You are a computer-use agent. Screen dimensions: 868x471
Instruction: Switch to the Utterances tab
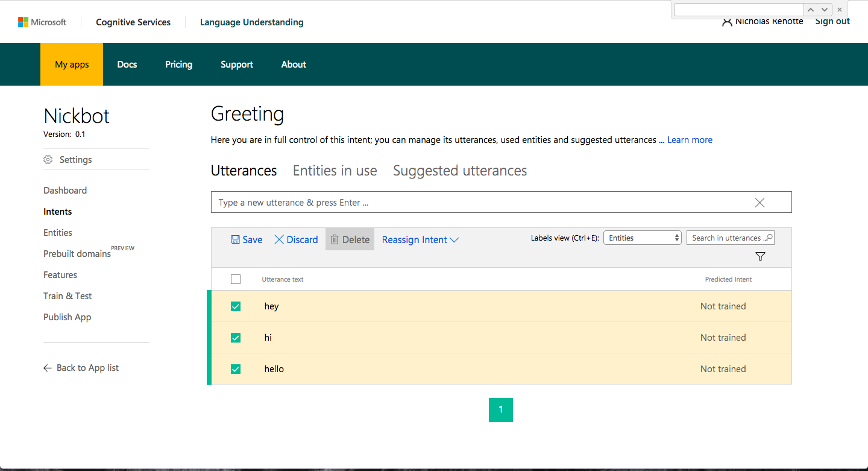(x=244, y=171)
